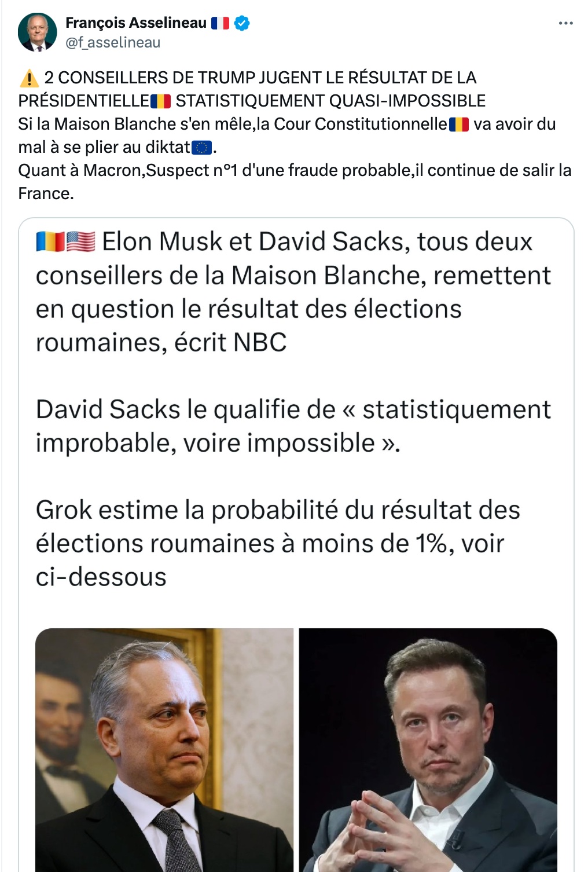Click tweet sentence 'Quant à Macron,Suspect n°1'

click(295, 182)
